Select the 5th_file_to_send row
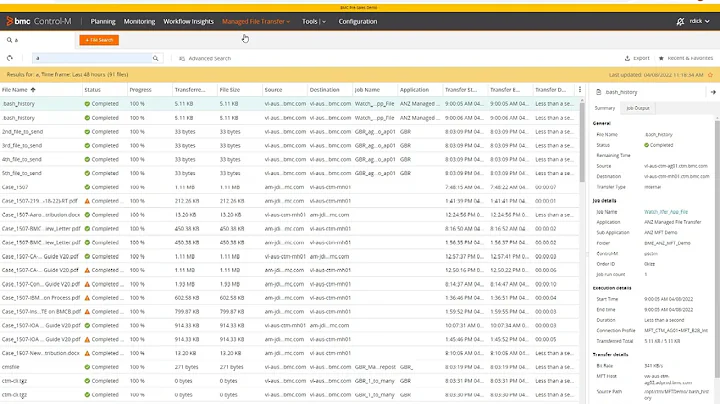 point(289,173)
